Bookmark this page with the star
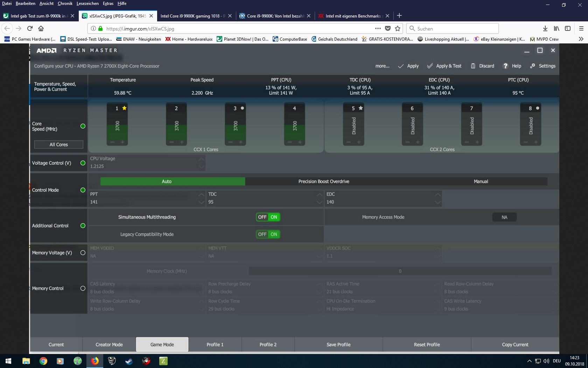Image resolution: width=588 pixels, height=368 pixels. (398, 28)
